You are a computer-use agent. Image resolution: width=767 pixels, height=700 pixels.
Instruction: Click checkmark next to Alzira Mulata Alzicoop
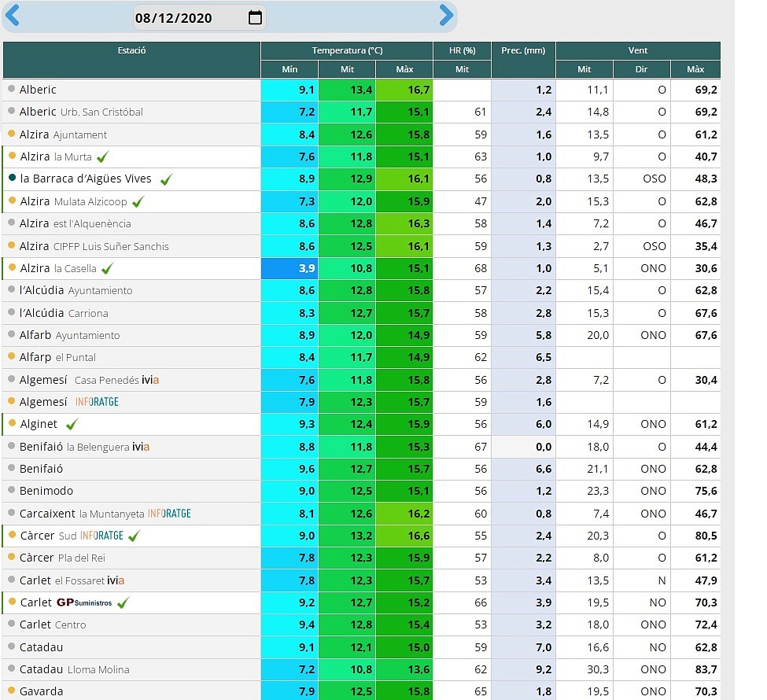pyautogui.click(x=138, y=201)
